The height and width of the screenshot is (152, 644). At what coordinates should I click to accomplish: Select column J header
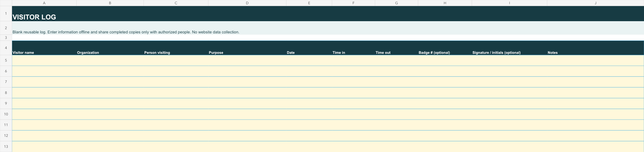(595, 3)
